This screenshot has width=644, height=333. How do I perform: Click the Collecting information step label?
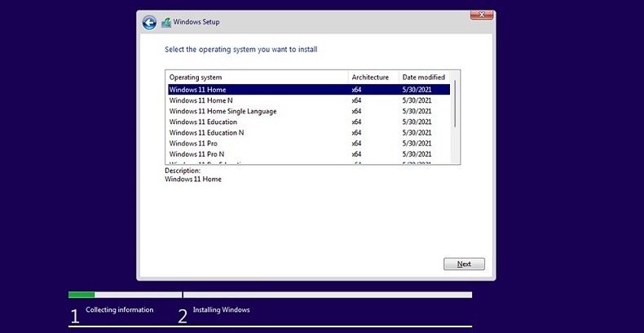point(120,309)
